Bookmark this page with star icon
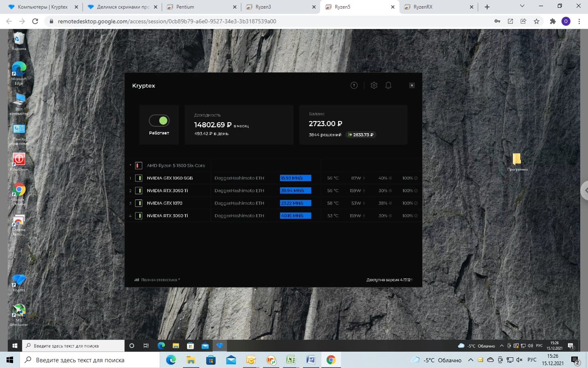This screenshot has width=588, height=368. (x=537, y=21)
